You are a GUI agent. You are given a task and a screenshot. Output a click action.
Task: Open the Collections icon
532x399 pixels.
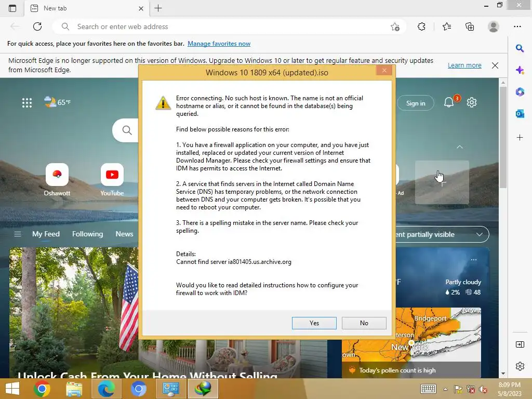pos(470,26)
